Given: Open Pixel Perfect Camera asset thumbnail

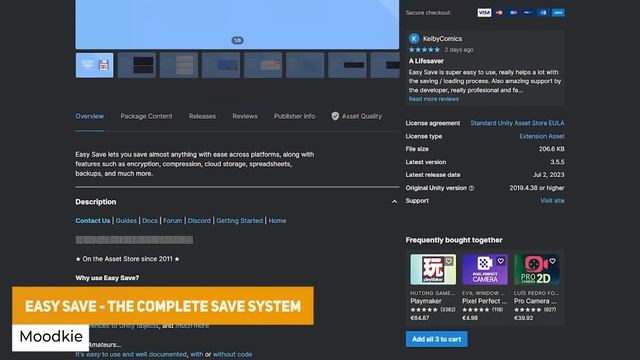Looking at the screenshot, I should coord(485,269).
